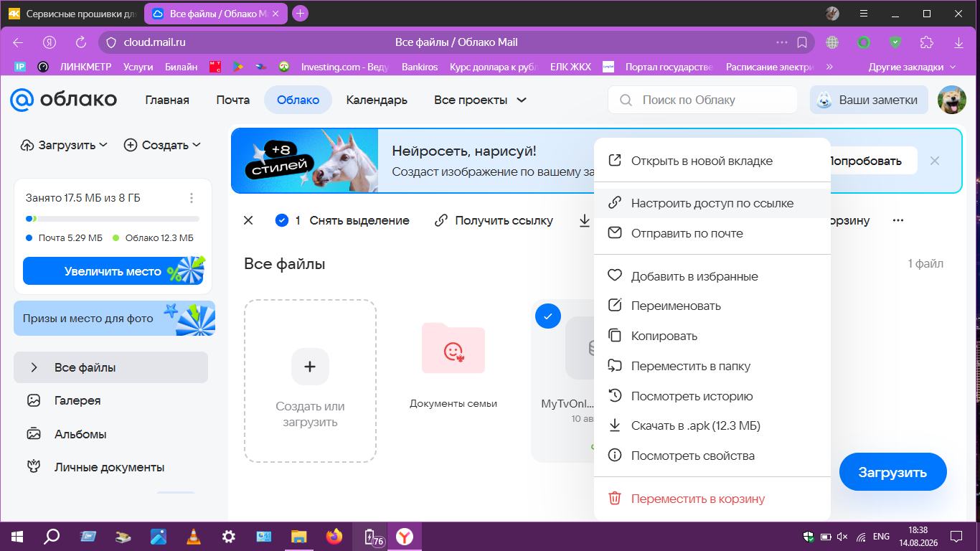The image size is (980, 551).
Task: Open the globe extension icon in browser toolbar
Action: point(832,42)
